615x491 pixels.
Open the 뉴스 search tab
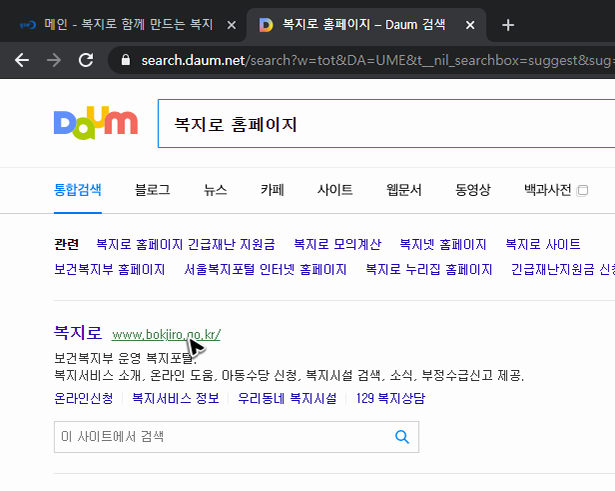point(215,190)
